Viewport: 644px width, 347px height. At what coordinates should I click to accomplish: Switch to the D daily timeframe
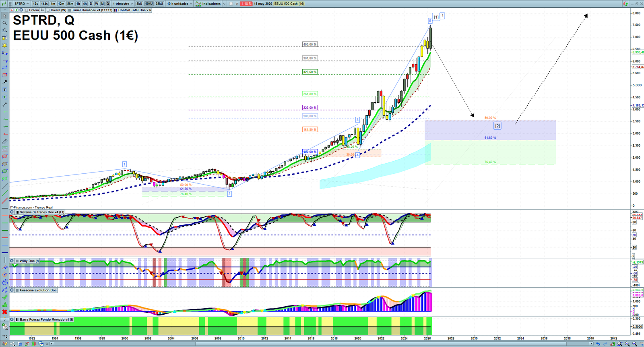91,4
